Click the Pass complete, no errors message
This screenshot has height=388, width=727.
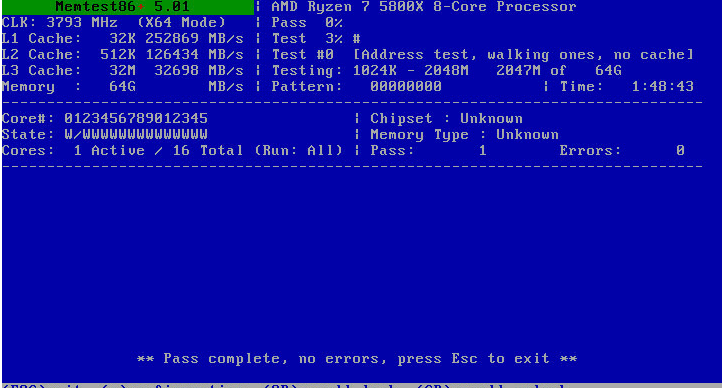pos(357,359)
